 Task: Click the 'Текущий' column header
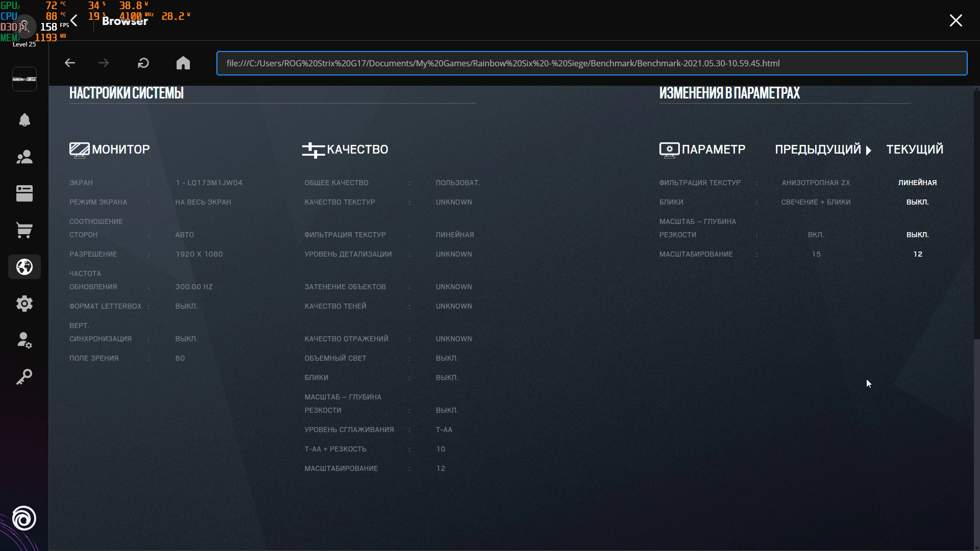click(x=915, y=149)
